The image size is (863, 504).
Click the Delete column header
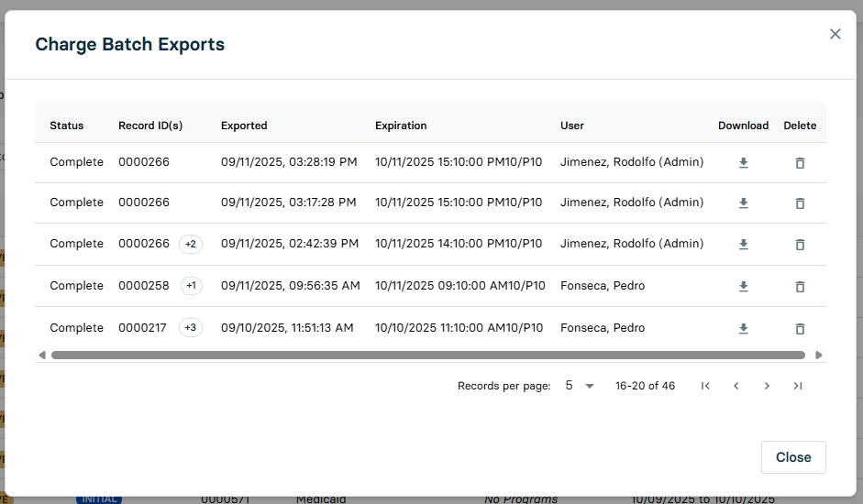pos(800,126)
